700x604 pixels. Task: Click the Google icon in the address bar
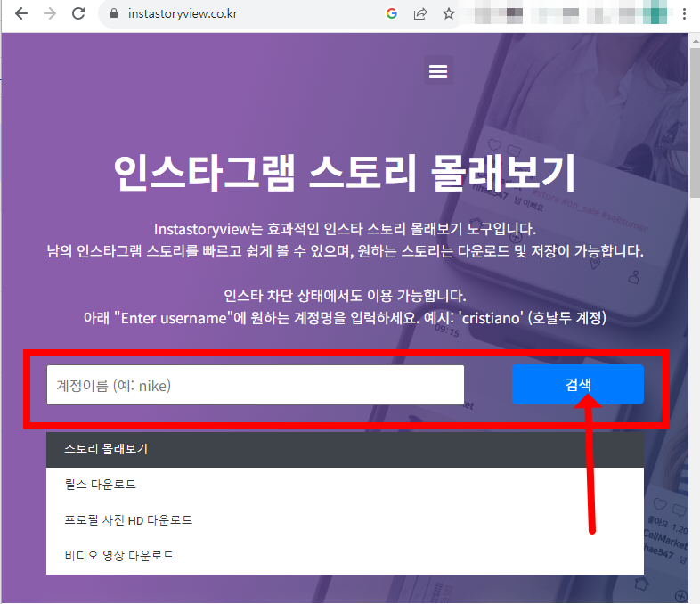[392, 14]
